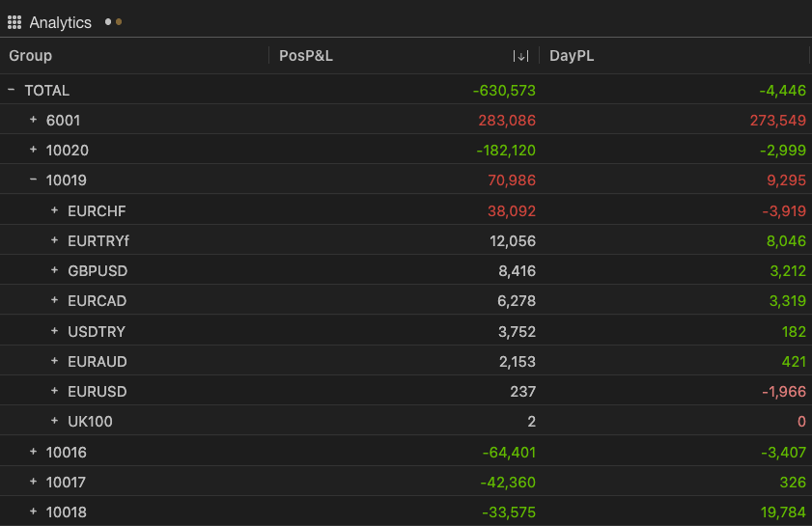Click TOTAL PosP&L value -630,573
The height and width of the screenshot is (526, 812).
coord(504,91)
